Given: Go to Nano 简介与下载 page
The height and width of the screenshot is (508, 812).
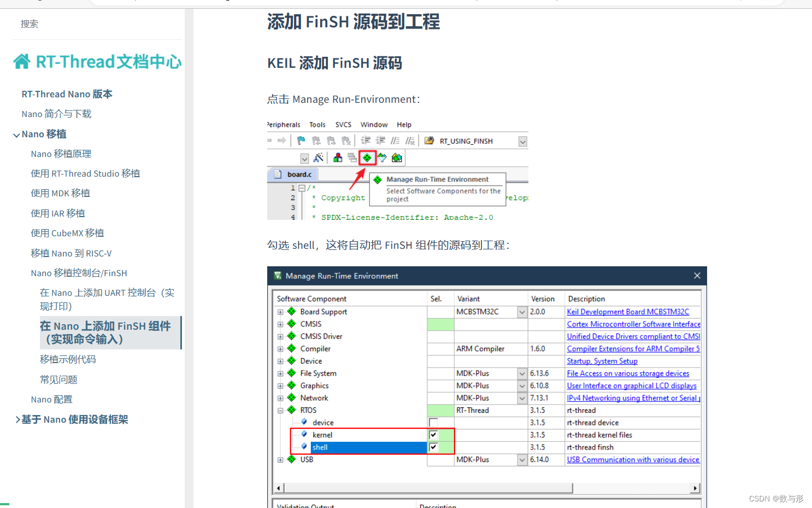Looking at the screenshot, I should point(57,114).
